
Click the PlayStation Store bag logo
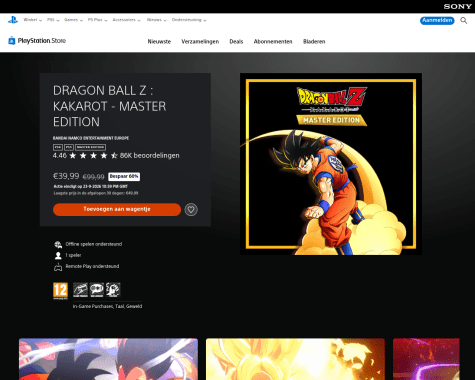12,41
